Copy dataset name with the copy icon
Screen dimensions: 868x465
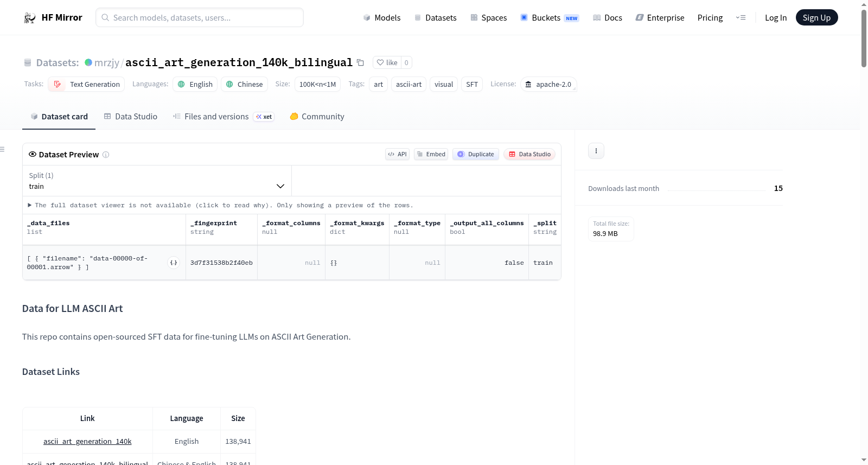360,62
